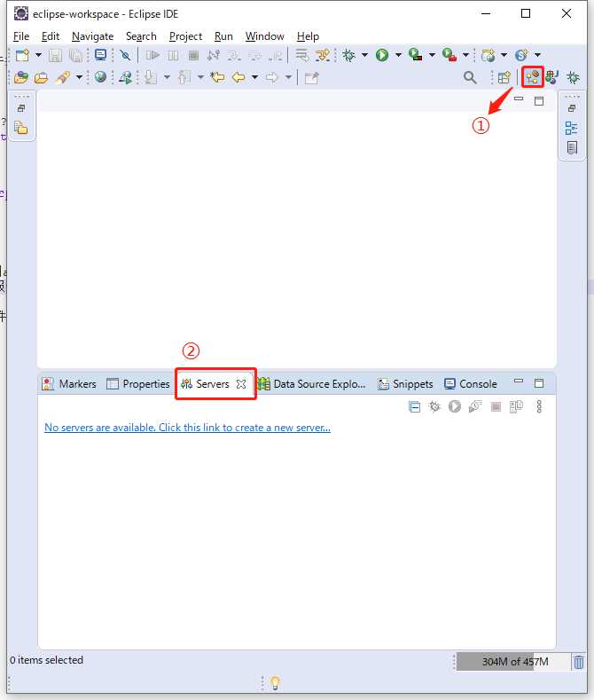
Task: Click the Forward navigation arrow
Action: click(271, 78)
